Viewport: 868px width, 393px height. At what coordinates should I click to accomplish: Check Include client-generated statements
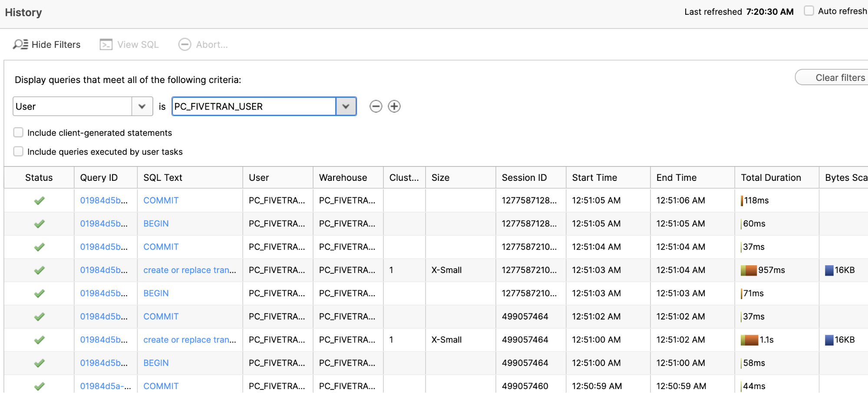[18, 133]
